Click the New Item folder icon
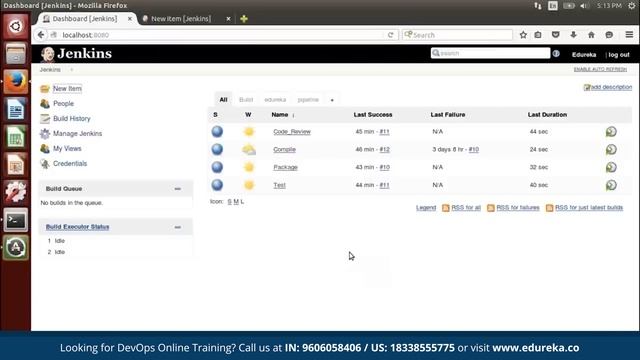This screenshot has width=640, height=360. point(44,89)
